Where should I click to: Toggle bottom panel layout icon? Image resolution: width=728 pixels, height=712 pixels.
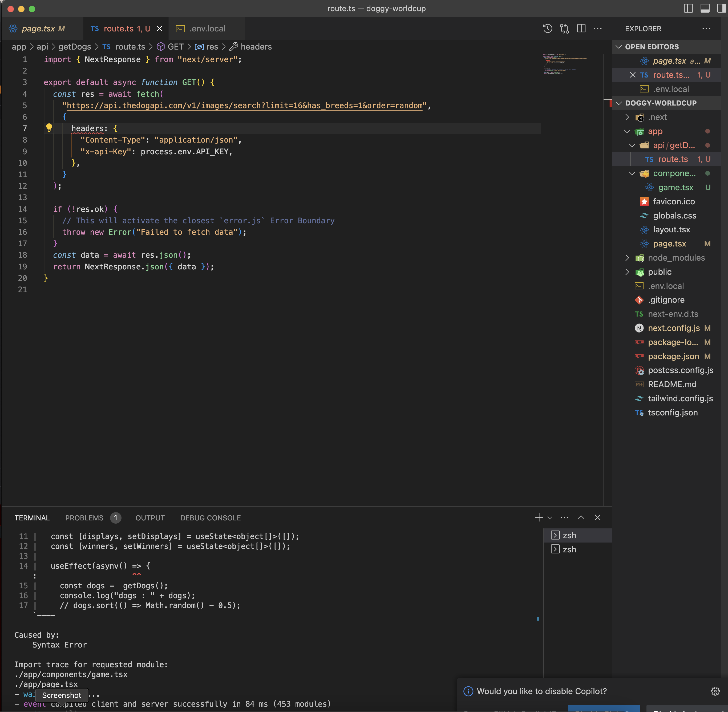pyautogui.click(x=705, y=8)
